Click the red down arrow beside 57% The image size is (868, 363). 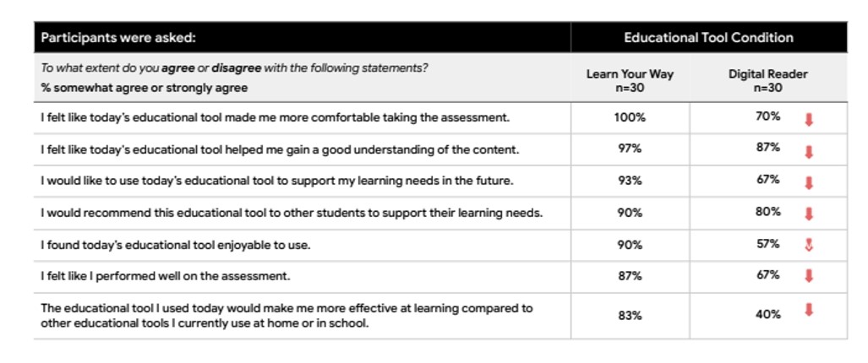(x=809, y=246)
